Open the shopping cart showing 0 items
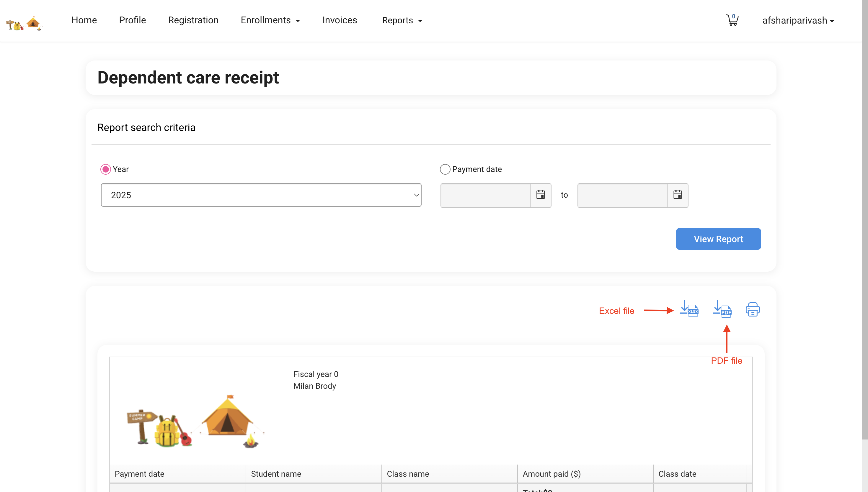 pos(732,20)
